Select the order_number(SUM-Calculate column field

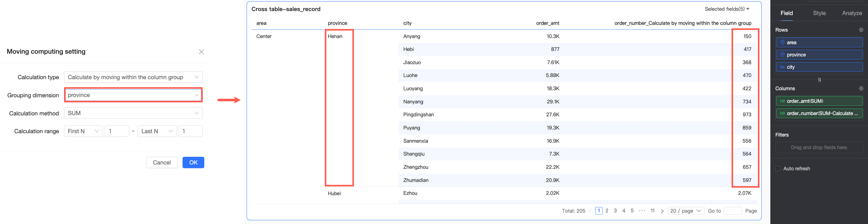pos(819,113)
